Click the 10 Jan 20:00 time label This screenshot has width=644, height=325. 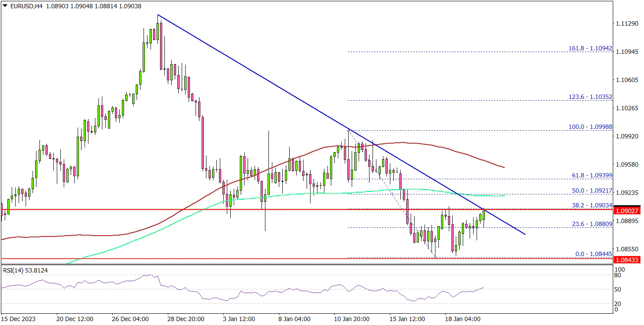(352, 319)
